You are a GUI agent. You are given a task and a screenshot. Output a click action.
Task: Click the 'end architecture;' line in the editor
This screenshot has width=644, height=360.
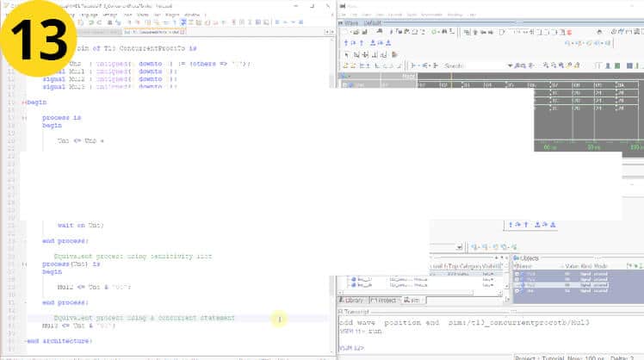[59, 341]
